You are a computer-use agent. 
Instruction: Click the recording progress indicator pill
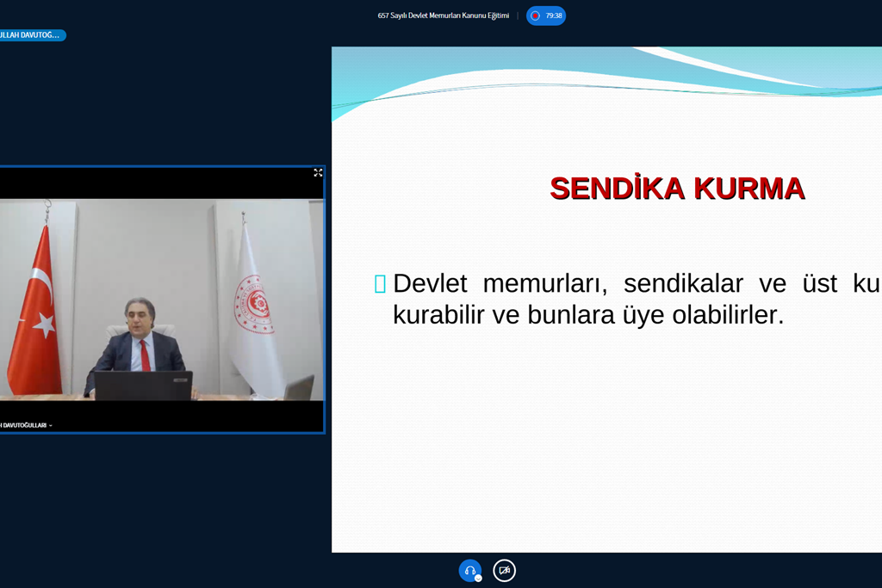[546, 15]
